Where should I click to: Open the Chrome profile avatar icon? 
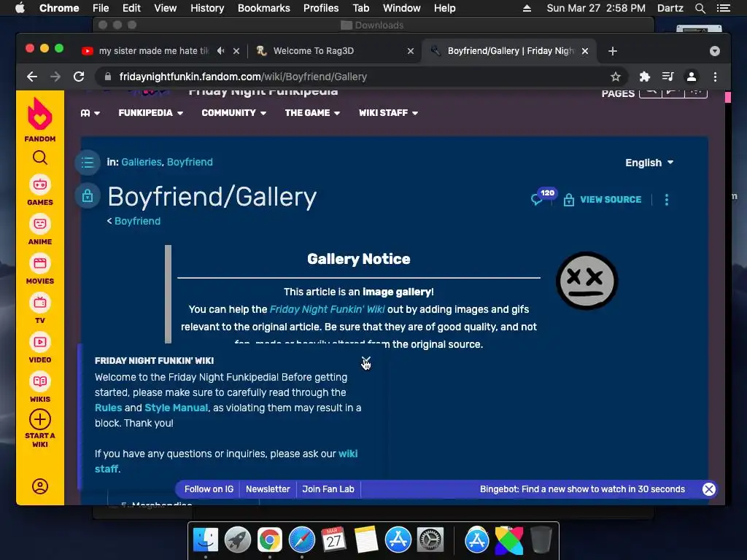pos(692,77)
